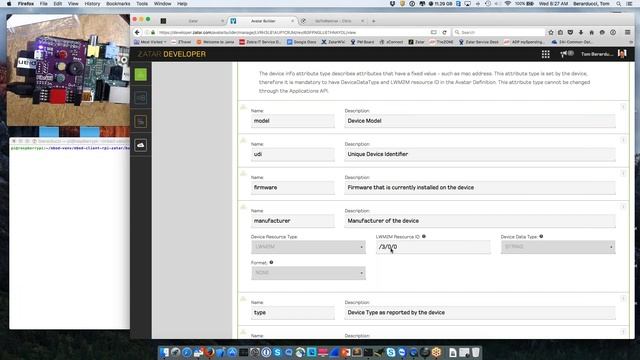Open announcements megaphone icon in header
640x360 pixels.
coord(564,54)
